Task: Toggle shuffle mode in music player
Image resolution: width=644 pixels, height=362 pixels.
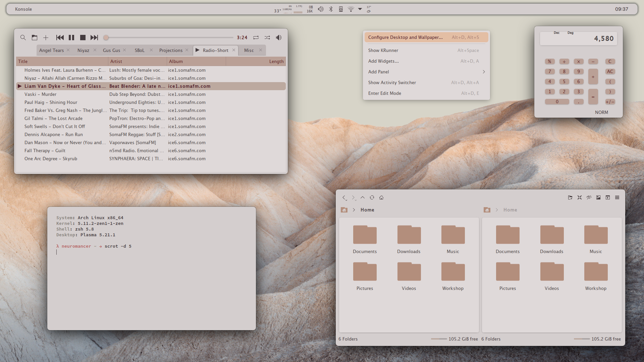Action: pyautogui.click(x=267, y=38)
